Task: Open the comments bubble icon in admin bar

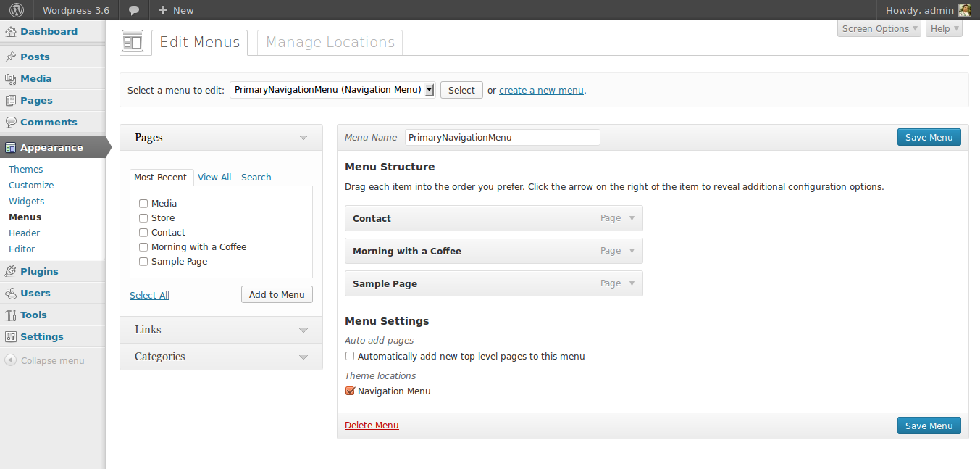Action: pos(134,10)
